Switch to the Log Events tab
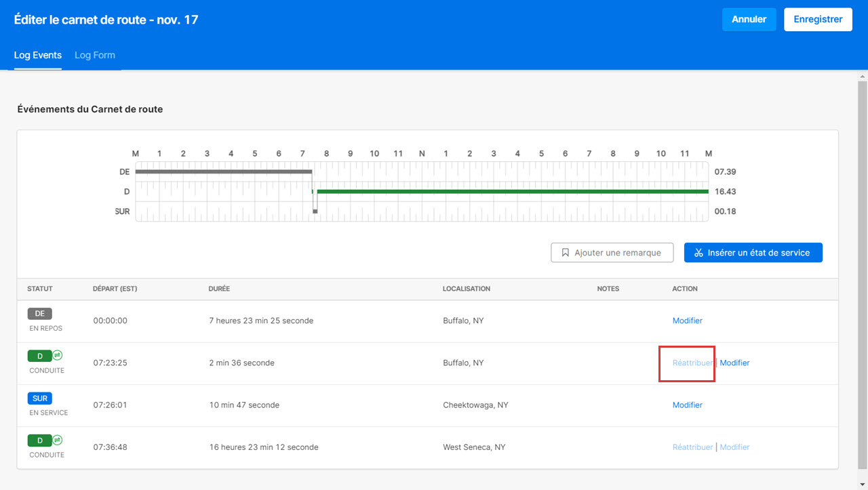This screenshot has height=490, width=868. [x=38, y=56]
